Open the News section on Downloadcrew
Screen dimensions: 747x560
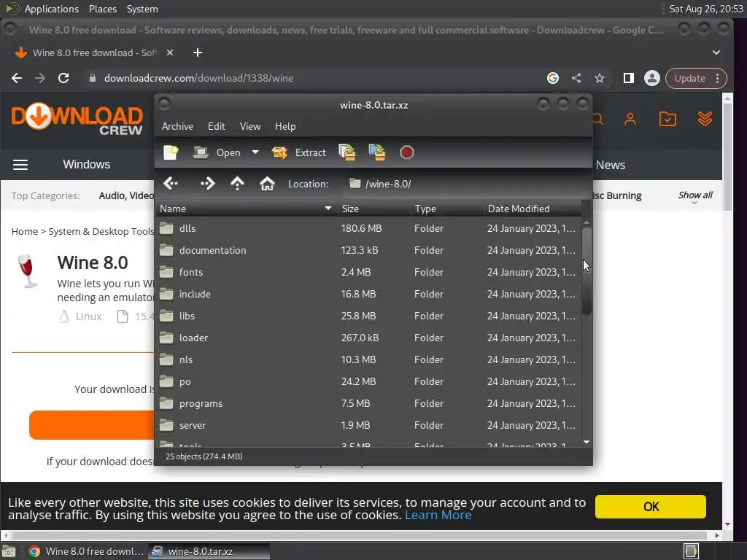pyautogui.click(x=611, y=165)
